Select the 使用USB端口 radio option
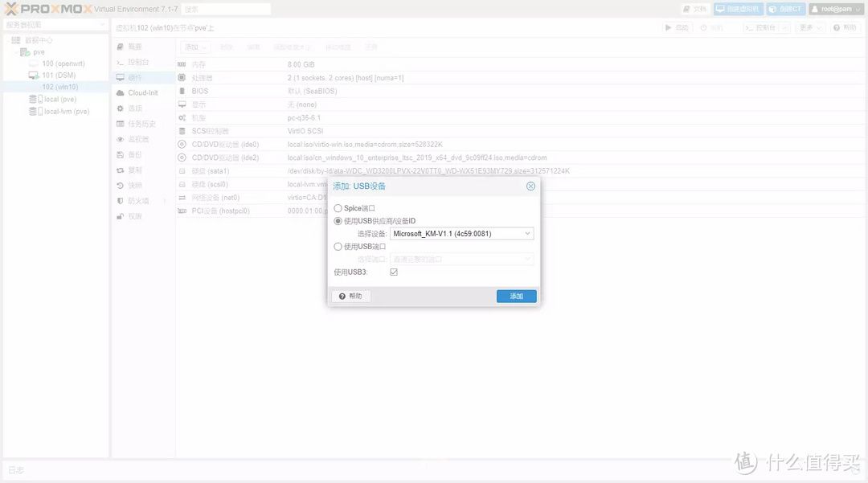This screenshot has width=868, height=483. [x=338, y=247]
